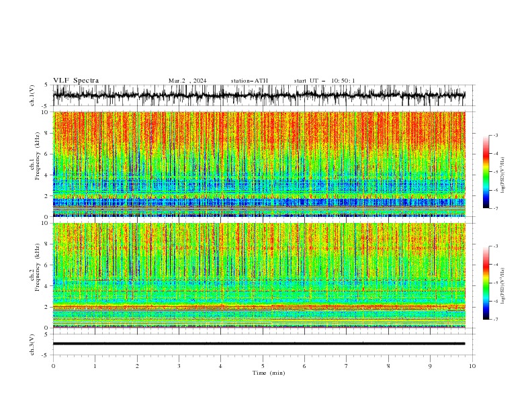Click the time axis tick label '5'
Screen dimensions: 532x411
[x=263, y=366]
